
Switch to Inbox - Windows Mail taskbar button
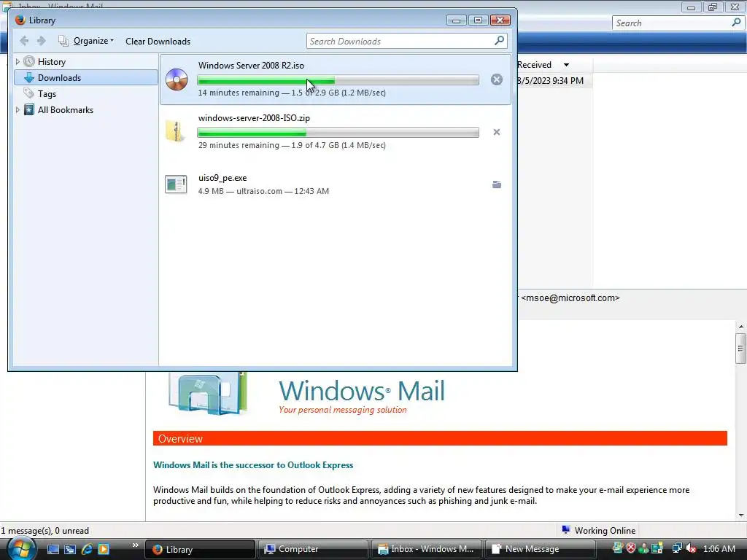426,550
